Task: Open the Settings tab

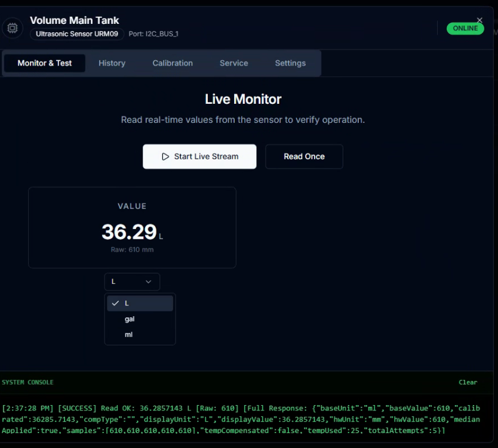Action: (290, 63)
